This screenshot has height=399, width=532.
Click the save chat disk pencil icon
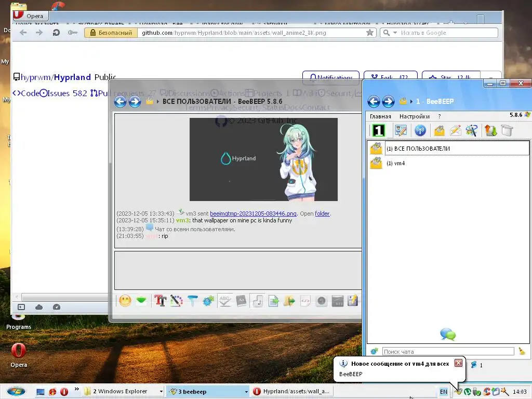[353, 301]
